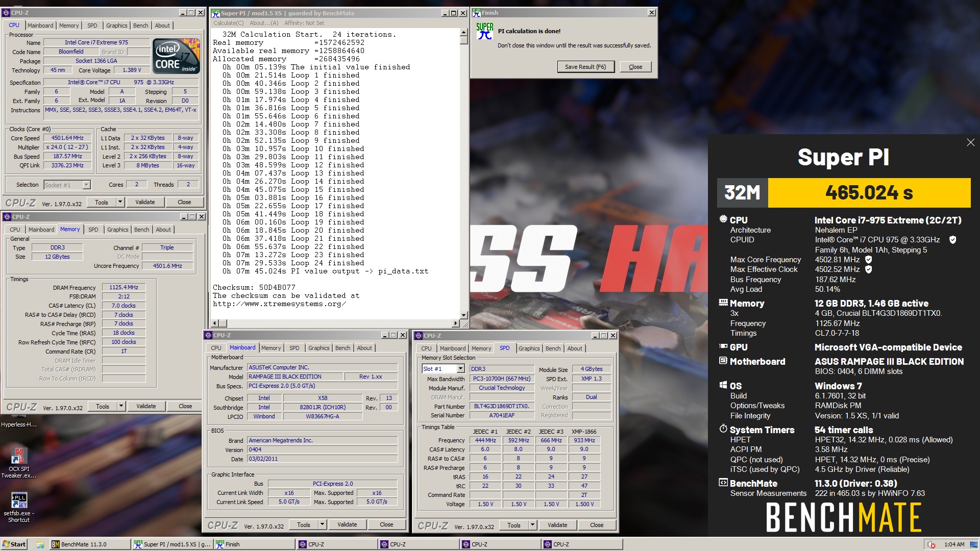The image size is (980, 551).
Task: Open the Mainboard tab in CPU-Z CPU window
Action: pos(40,26)
